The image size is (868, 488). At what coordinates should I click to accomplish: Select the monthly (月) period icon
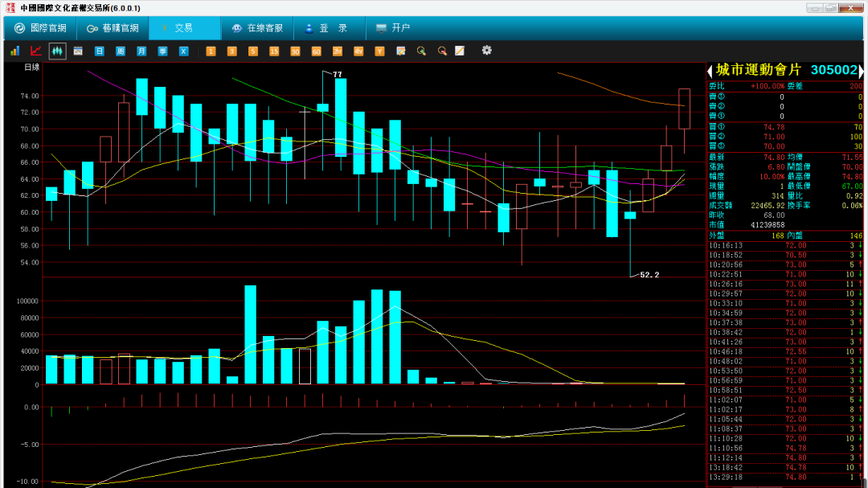point(141,51)
